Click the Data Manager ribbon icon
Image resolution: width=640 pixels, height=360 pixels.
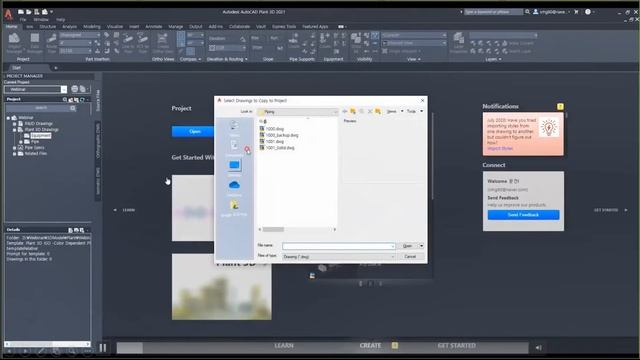[x=35, y=43]
